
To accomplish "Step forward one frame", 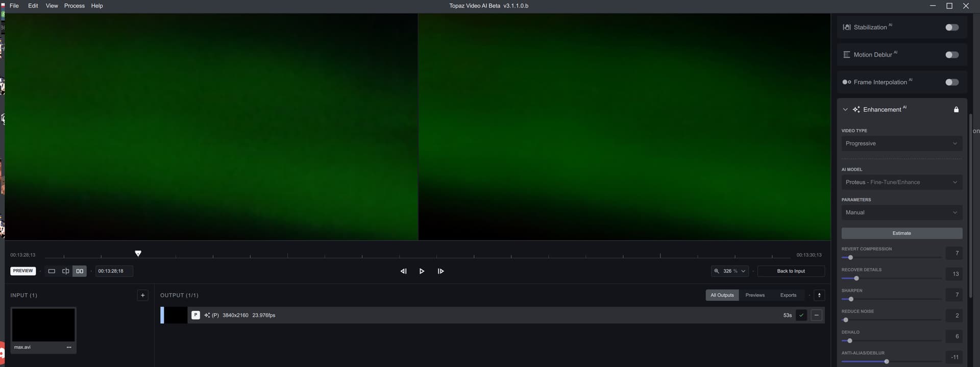I will [x=440, y=271].
